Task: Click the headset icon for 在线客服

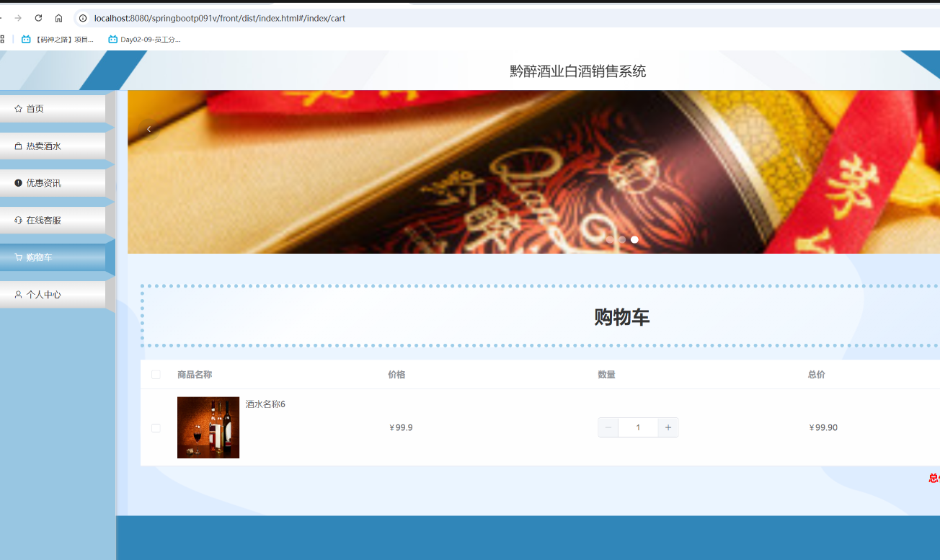Action: pos(18,221)
